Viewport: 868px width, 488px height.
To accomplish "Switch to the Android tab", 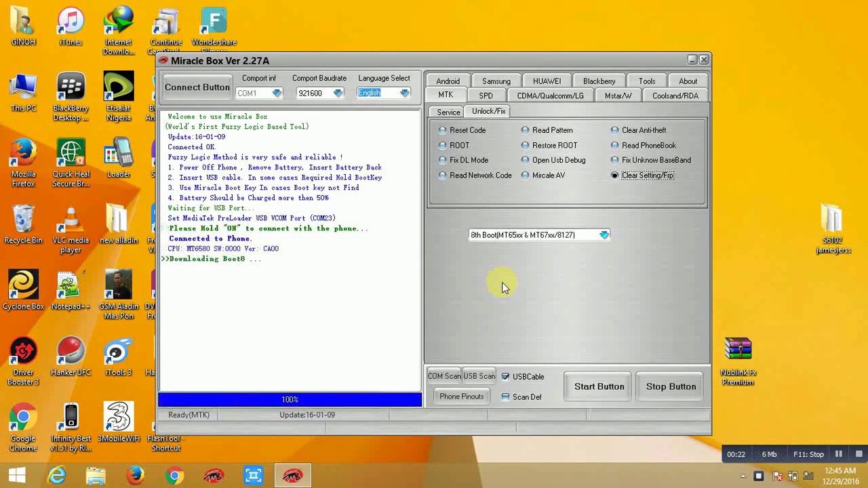I will (448, 81).
